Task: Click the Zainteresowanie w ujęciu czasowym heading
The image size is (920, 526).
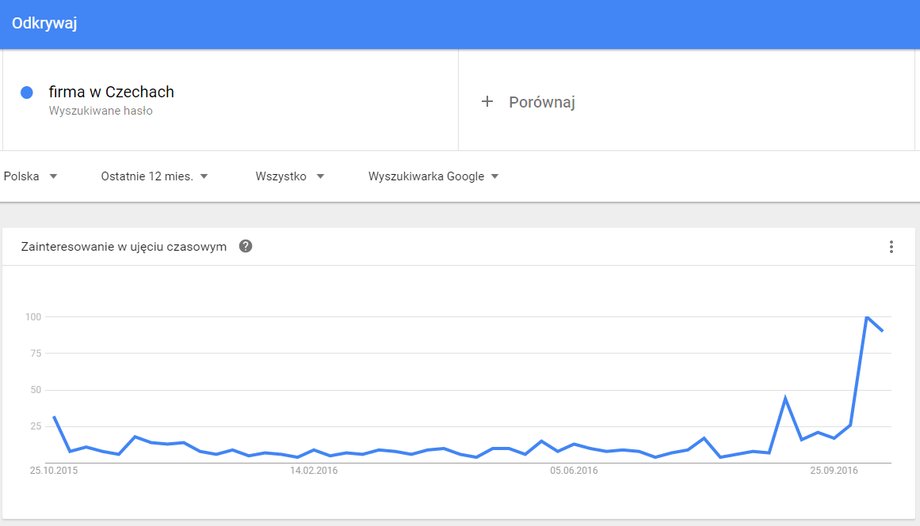Action: pos(124,247)
